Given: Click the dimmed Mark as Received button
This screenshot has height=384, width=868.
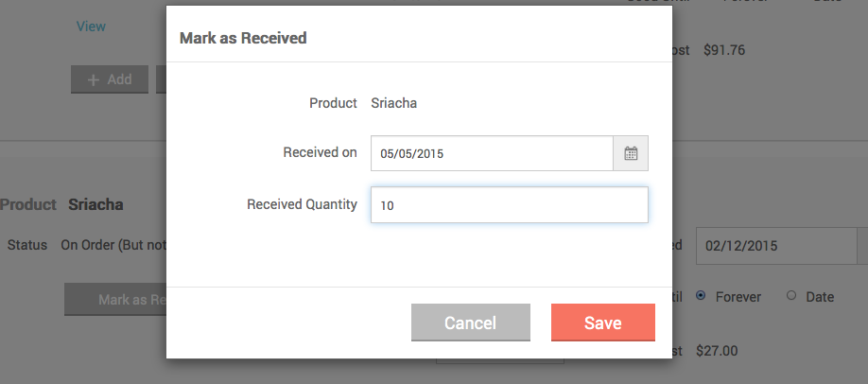Looking at the screenshot, I should tap(115, 300).
